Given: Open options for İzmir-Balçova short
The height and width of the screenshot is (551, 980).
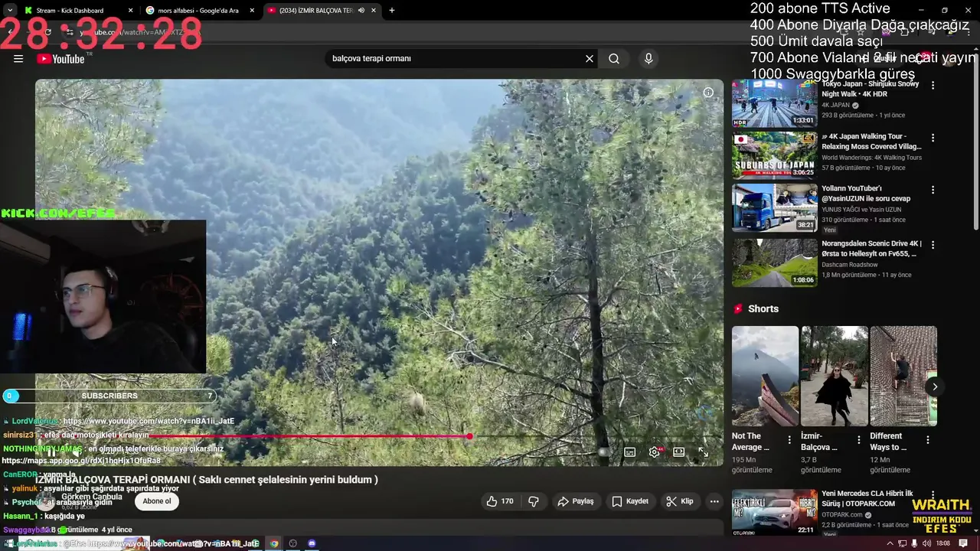Looking at the screenshot, I should tap(858, 440).
